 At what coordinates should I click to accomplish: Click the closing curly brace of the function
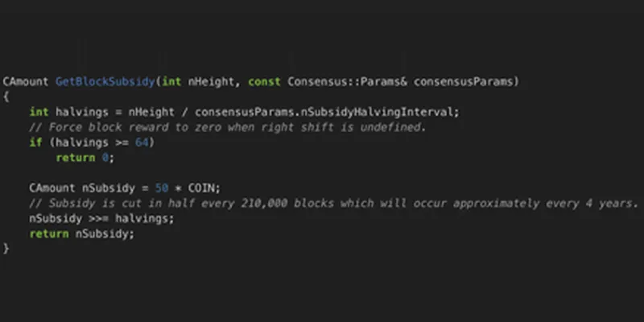[x=6, y=250]
